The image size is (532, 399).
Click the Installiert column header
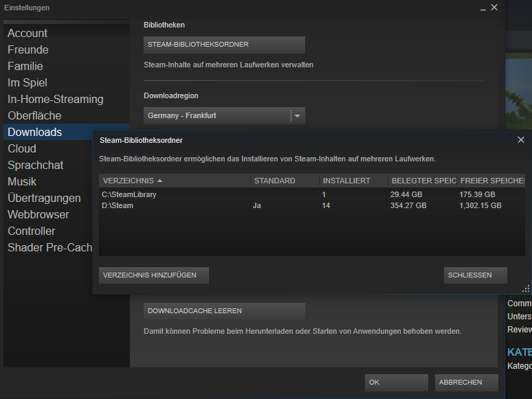coord(353,181)
